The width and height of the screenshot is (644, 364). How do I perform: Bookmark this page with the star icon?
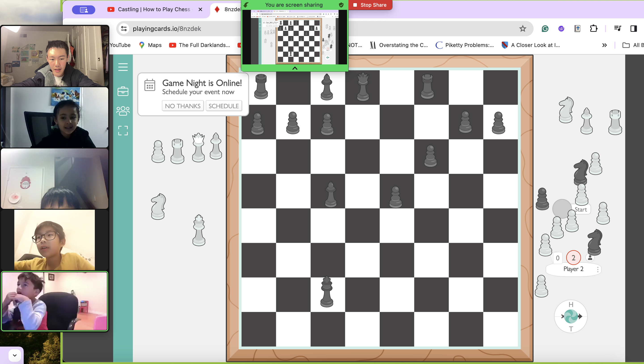pyautogui.click(x=523, y=28)
